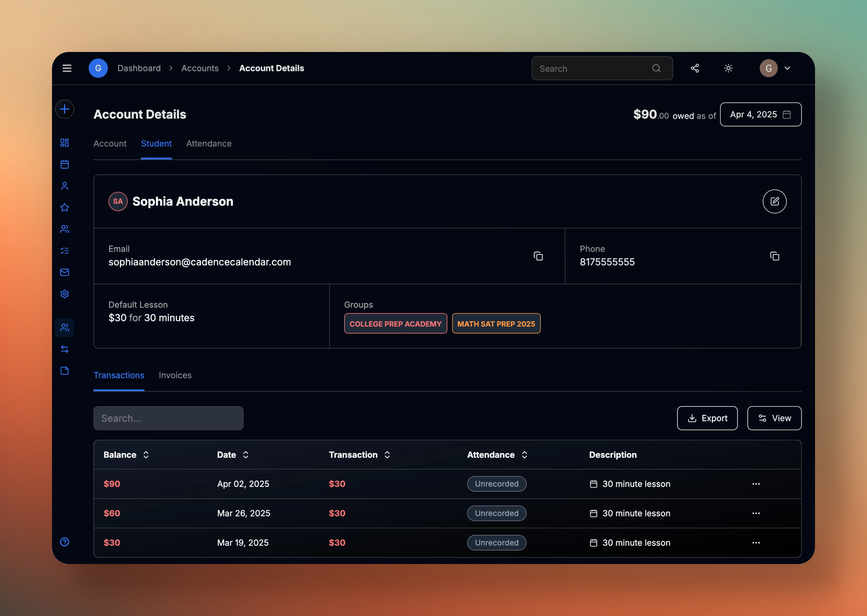Click Unrecorded badge for Mar 19, 2025
867x616 pixels.
coord(496,542)
